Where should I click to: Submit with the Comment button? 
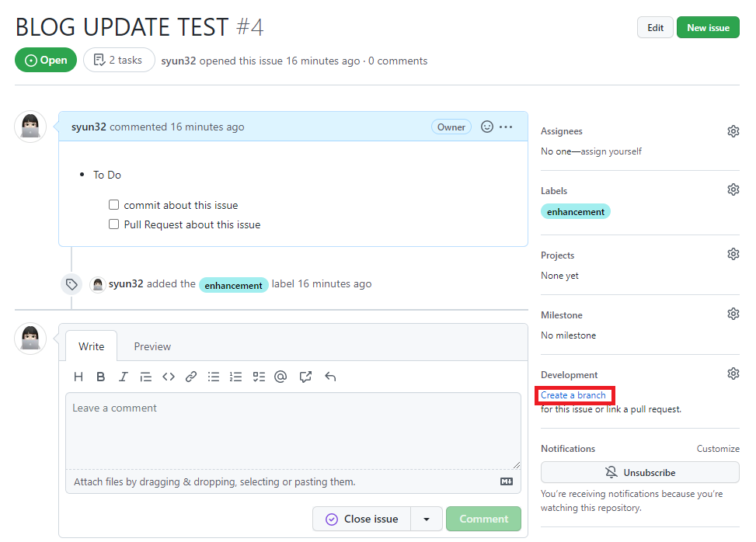[x=483, y=519]
